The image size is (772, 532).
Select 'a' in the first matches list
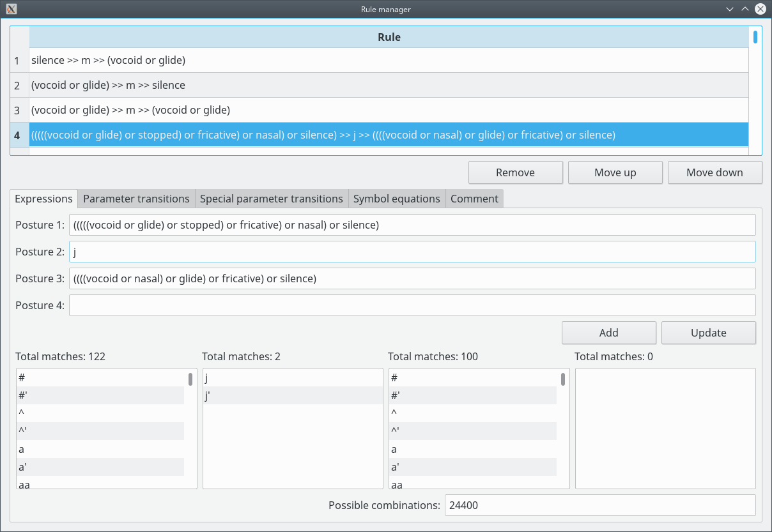pos(100,449)
